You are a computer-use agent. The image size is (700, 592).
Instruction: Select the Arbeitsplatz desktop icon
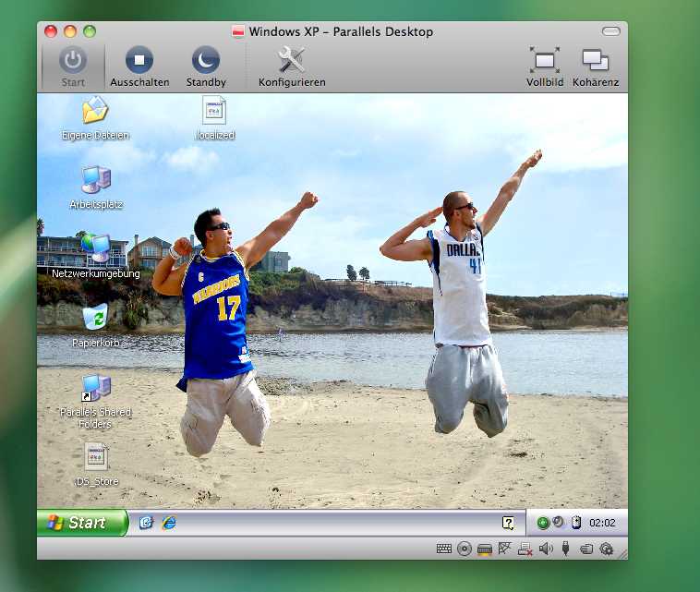click(x=96, y=187)
